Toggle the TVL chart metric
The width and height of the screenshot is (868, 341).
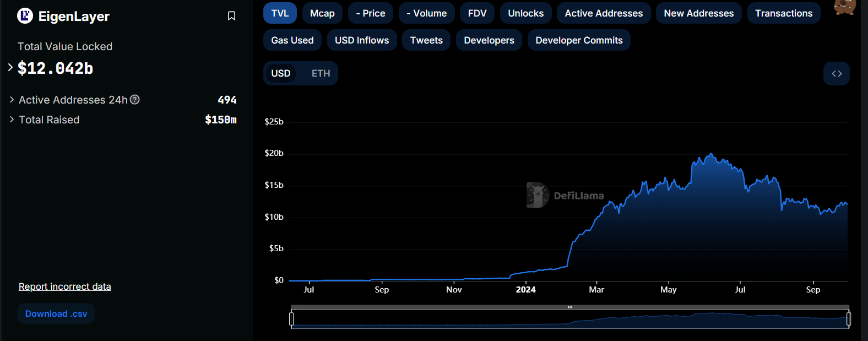point(280,13)
